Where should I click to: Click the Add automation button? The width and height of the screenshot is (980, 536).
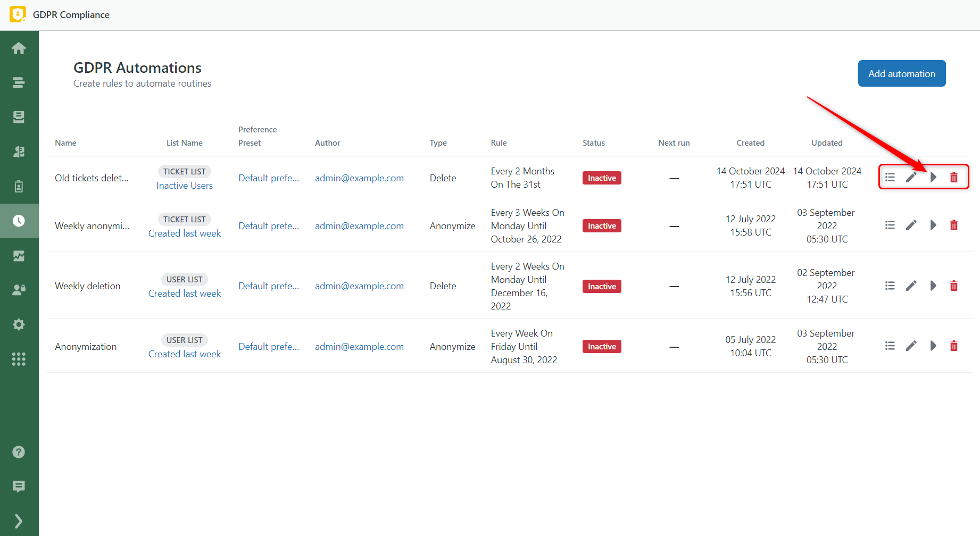902,73
